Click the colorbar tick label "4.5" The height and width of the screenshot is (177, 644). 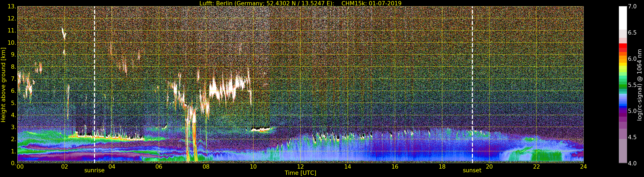tap(632, 137)
